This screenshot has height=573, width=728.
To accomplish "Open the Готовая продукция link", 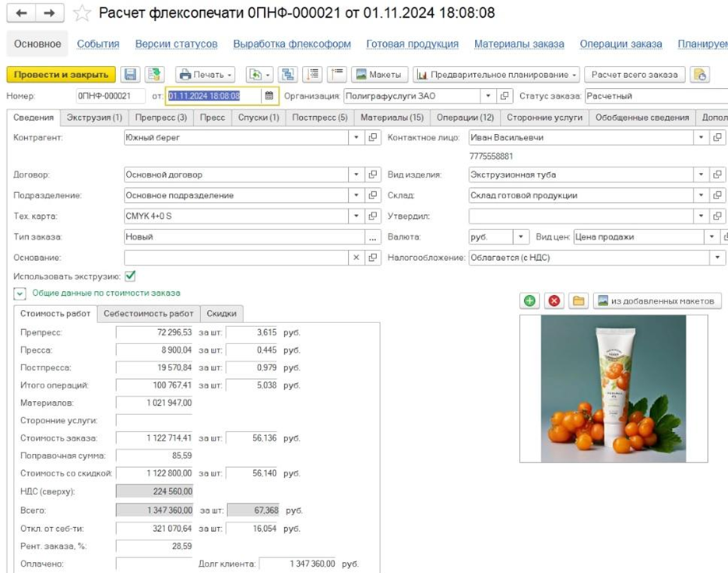I will point(412,44).
